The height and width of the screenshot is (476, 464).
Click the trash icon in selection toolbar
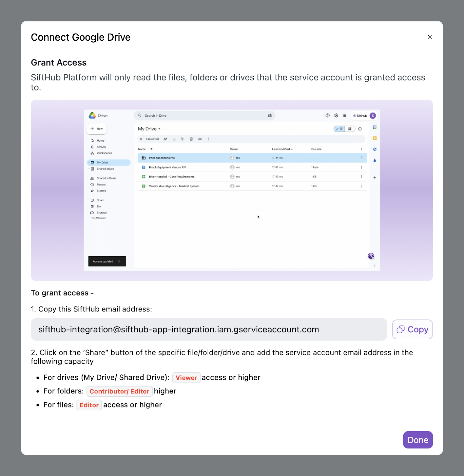click(191, 139)
